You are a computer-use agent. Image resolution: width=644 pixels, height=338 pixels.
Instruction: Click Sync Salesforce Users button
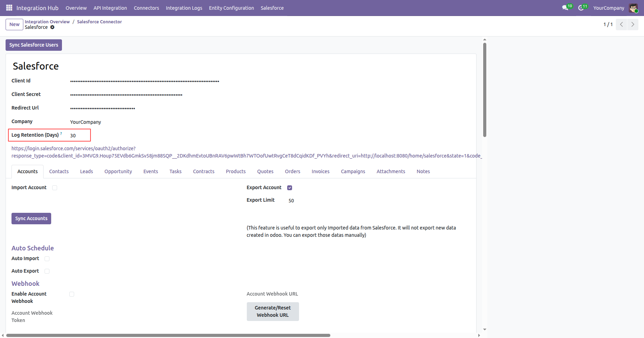click(34, 45)
